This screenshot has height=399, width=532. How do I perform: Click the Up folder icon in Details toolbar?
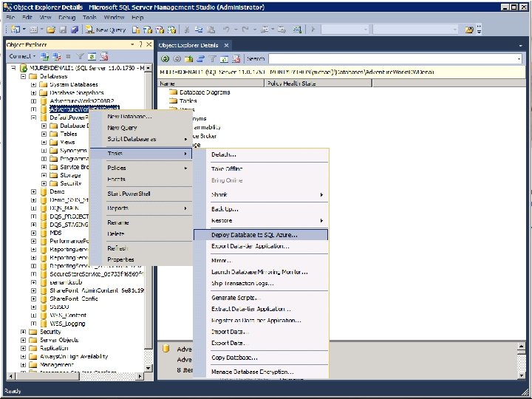[188, 58]
